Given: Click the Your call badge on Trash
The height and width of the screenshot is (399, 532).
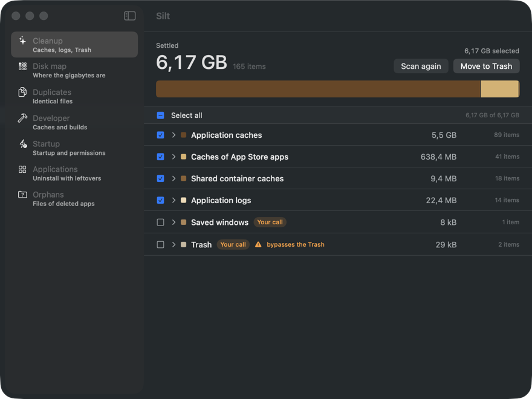Looking at the screenshot, I should pos(233,245).
